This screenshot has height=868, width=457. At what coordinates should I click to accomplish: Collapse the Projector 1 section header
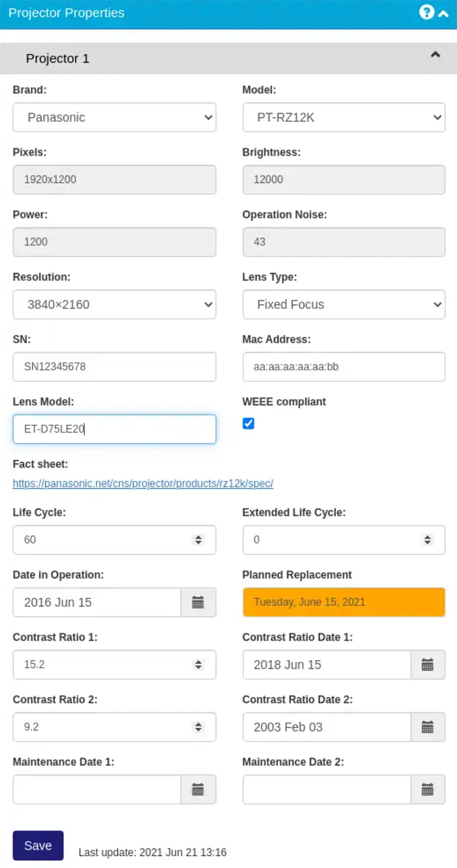[228, 58]
